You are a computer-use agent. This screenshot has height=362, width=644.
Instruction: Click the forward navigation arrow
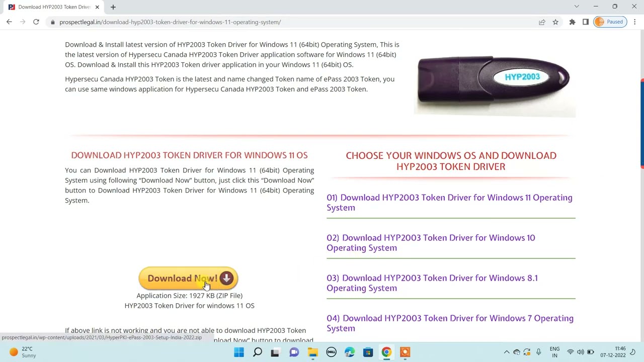[23, 22]
